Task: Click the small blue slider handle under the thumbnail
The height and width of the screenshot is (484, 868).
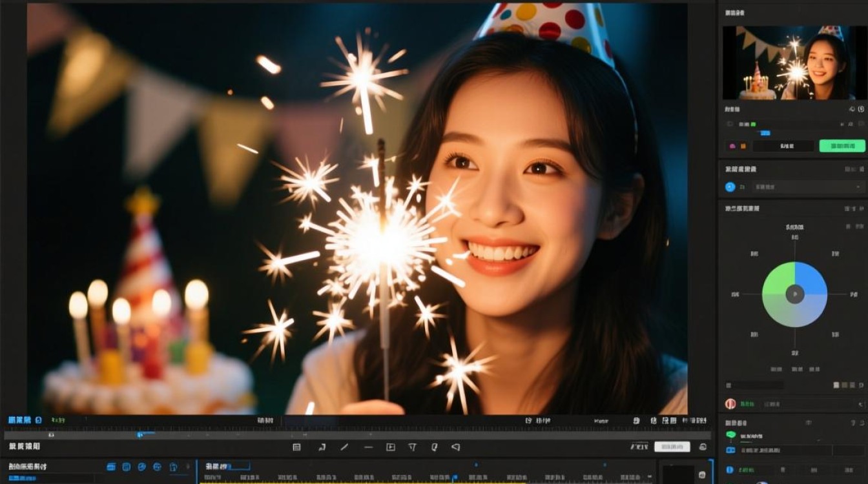Action: click(x=765, y=133)
